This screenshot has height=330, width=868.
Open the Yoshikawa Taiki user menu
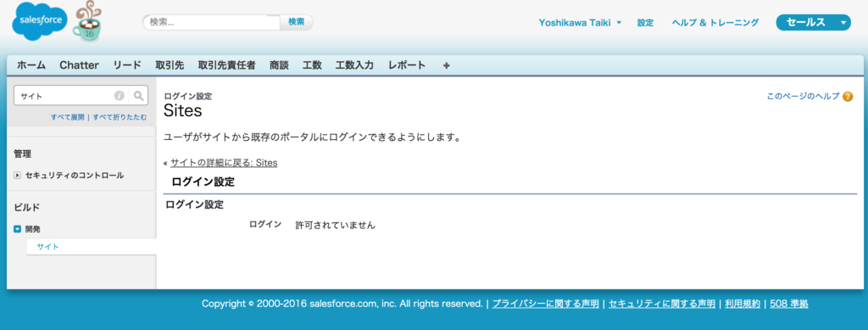pyautogui.click(x=580, y=23)
